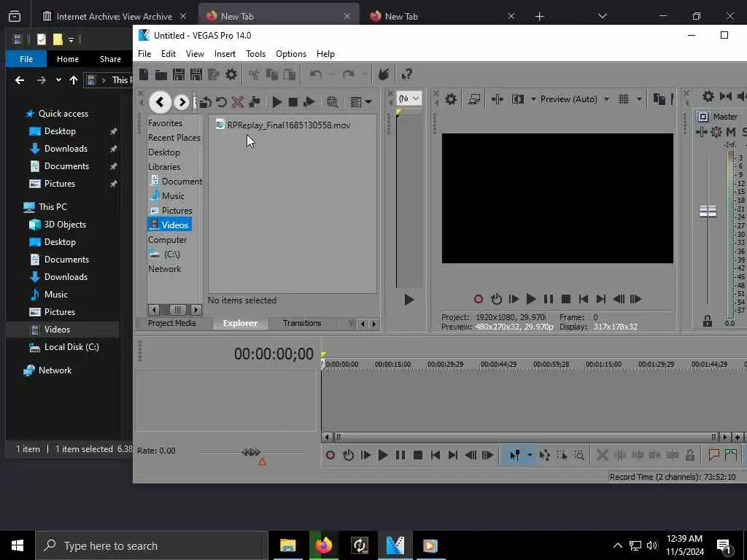This screenshot has height=560, width=747.
Task: Pause from preview transport
Action: (549, 299)
